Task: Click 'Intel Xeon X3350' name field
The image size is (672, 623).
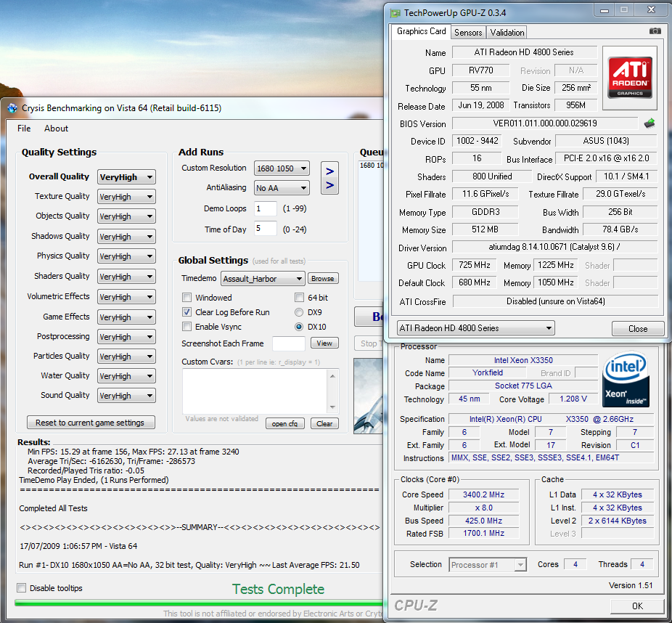Action: (523, 360)
